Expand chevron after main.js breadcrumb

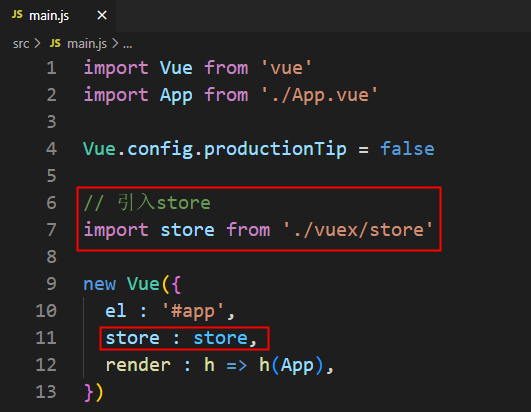tap(115, 43)
